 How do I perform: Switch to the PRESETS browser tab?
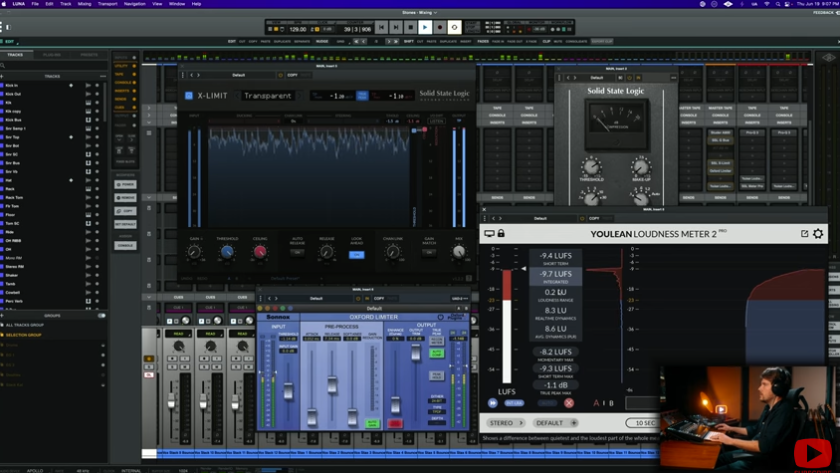click(89, 55)
